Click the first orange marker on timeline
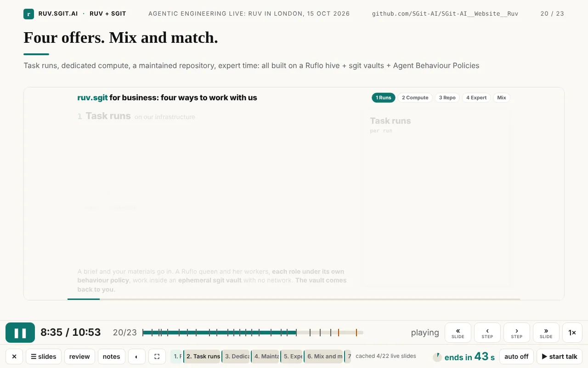The height and width of the screenshot is (368, 588). coord(339,333)
